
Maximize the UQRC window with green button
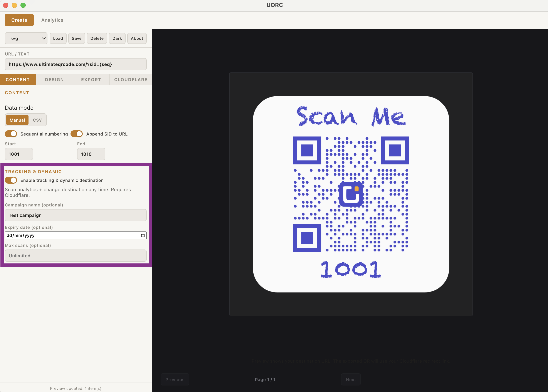pyautogui.click(x=23, y=5)
